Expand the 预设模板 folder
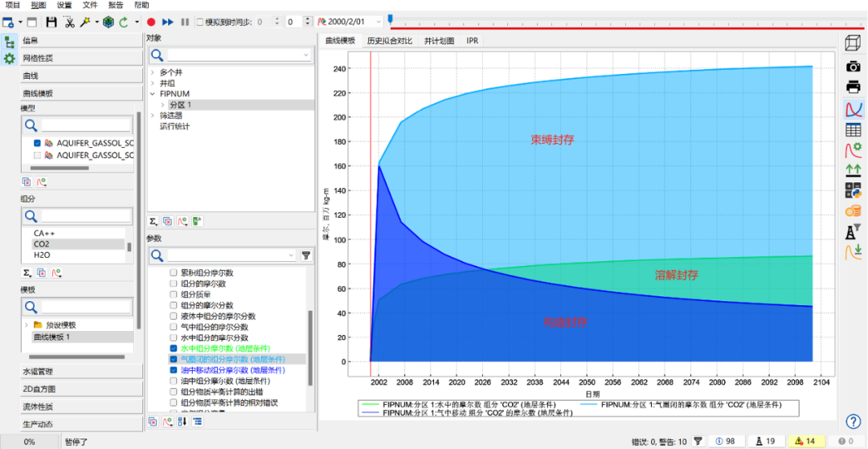The height and width of the screenshot is (449, 868). 26,325
